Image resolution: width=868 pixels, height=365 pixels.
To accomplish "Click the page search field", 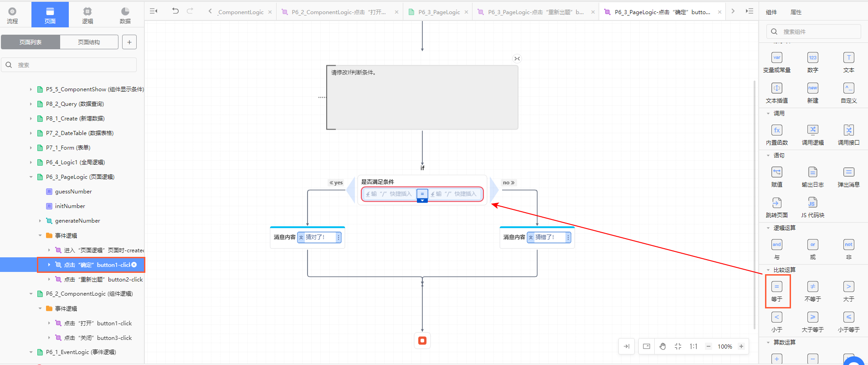I will 69,65.
